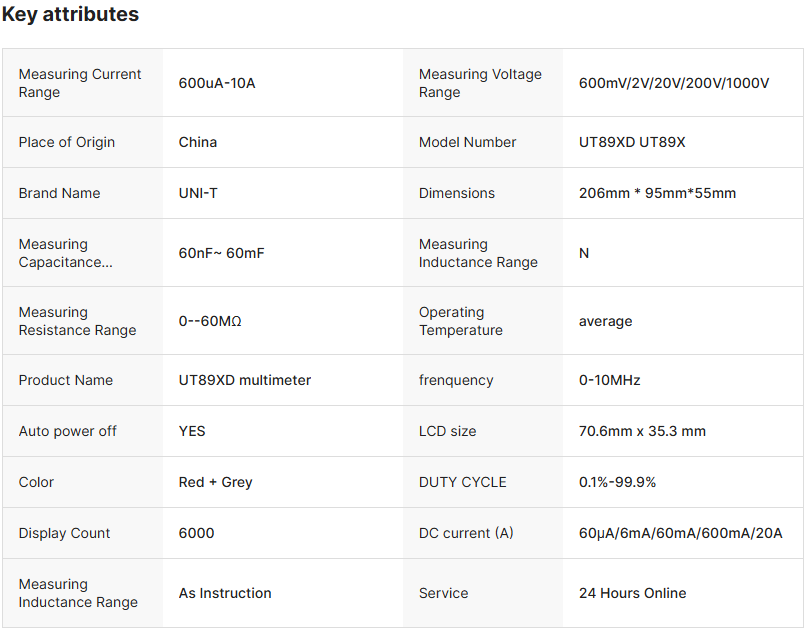The width and height of the screenshot is (804, 628).
Task: Click the Operating Temperature label
Action: click(461, 321)
